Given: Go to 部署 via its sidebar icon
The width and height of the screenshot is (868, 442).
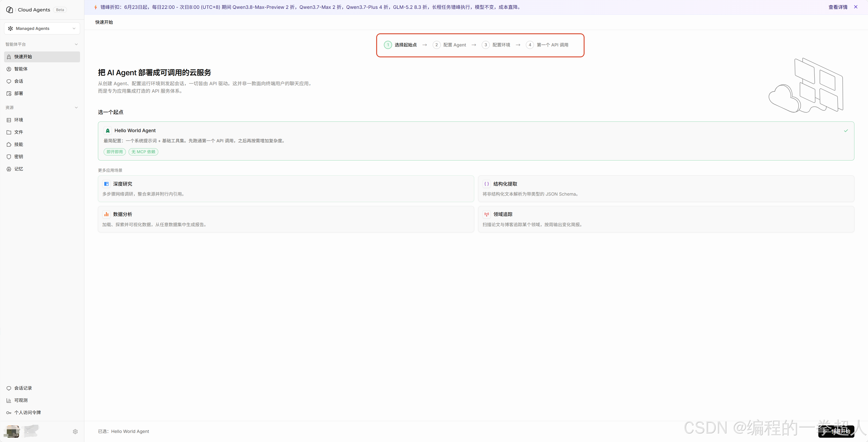Looking at the screenshot, I should coord(9,93).
